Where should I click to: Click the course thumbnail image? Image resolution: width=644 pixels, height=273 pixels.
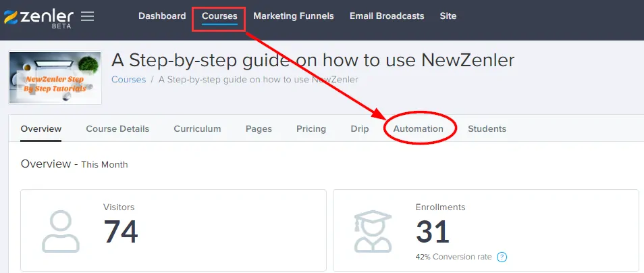[55, 78]
